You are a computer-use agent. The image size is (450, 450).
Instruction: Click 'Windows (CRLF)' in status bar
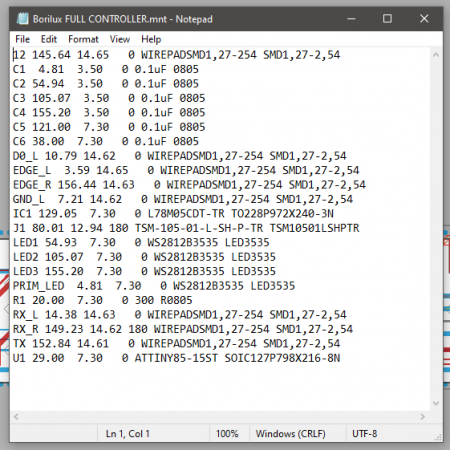[291, 434]
